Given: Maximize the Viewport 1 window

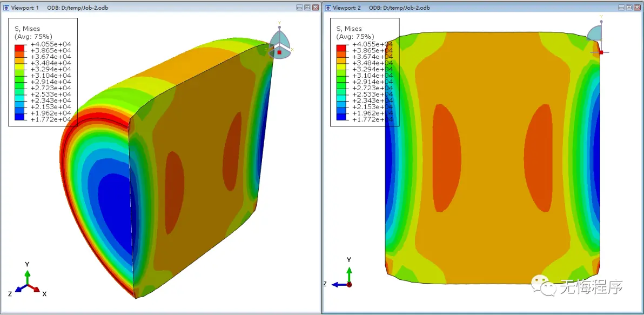Looking at the screenshot, I should click(x=307, y=8).
